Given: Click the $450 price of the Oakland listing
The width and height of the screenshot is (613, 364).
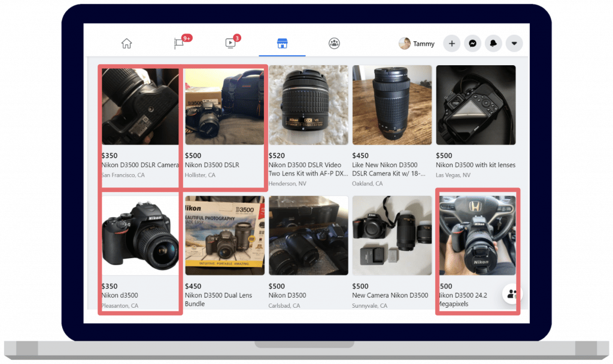Looking at the screenshot, I should (360, 156).
